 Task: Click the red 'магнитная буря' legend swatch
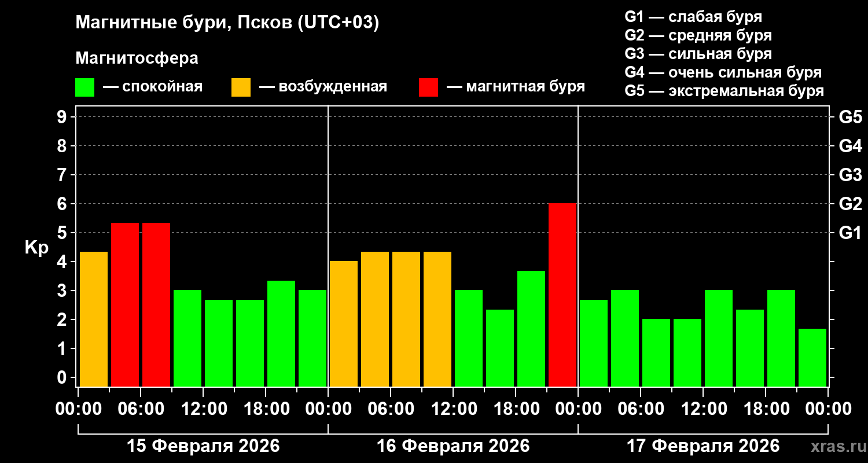[x=428, y=87]
